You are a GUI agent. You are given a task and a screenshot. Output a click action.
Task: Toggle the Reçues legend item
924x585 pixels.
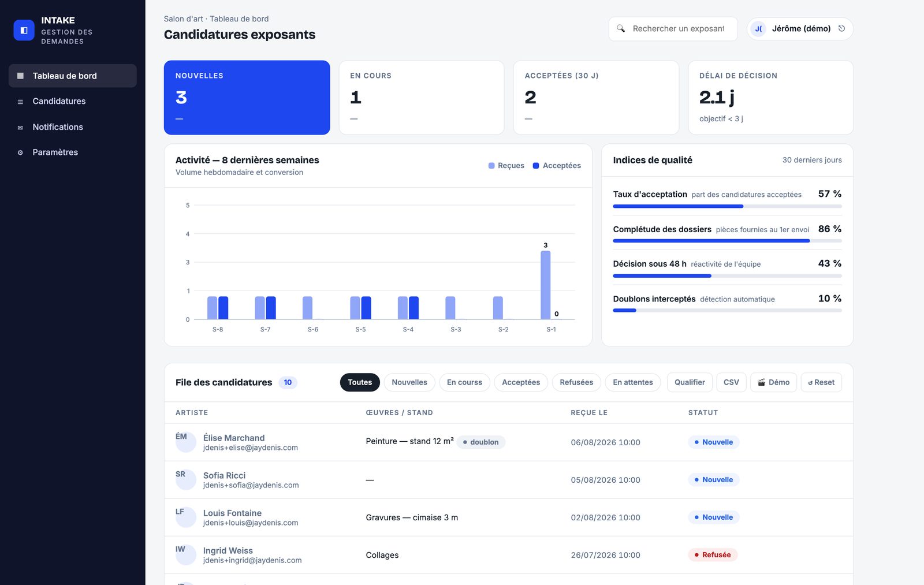(506, 166)
